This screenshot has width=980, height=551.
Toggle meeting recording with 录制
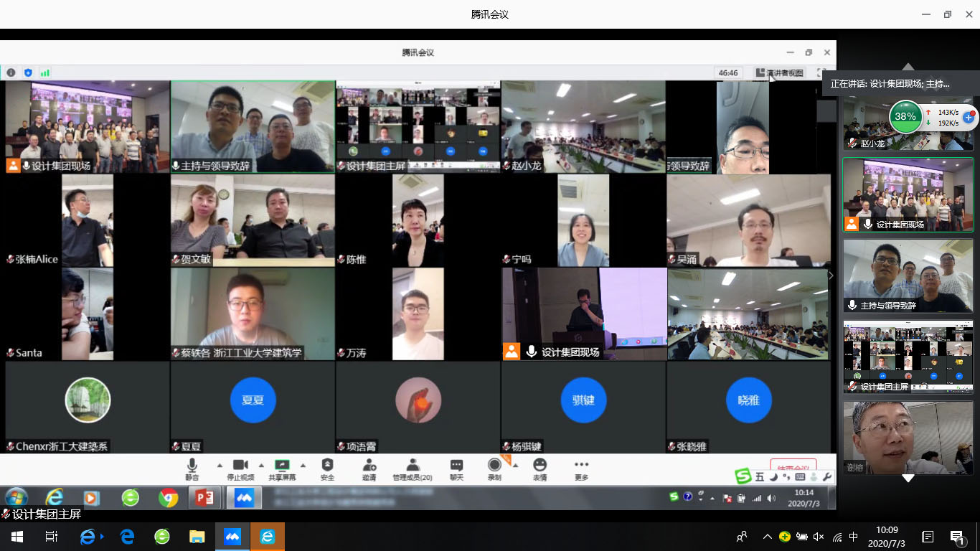click(494, 467)
